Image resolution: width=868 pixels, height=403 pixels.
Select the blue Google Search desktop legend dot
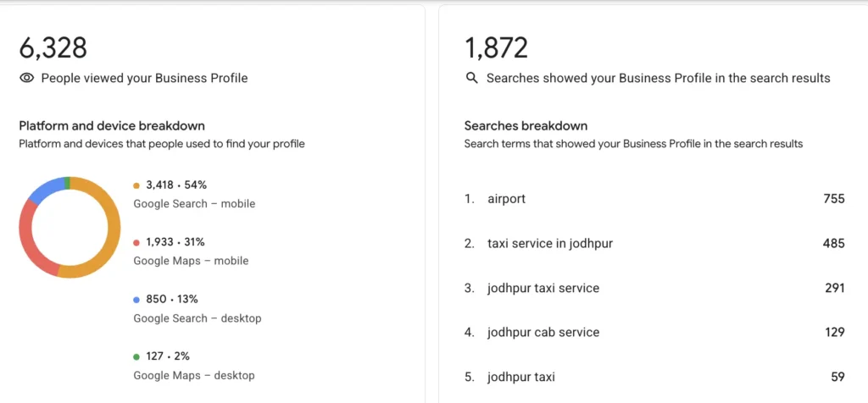136,300
